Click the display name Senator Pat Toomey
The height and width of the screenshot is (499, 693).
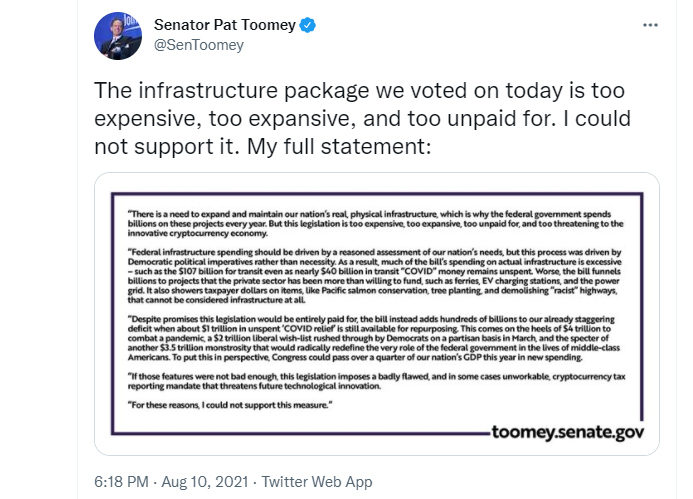click(225, 25)
